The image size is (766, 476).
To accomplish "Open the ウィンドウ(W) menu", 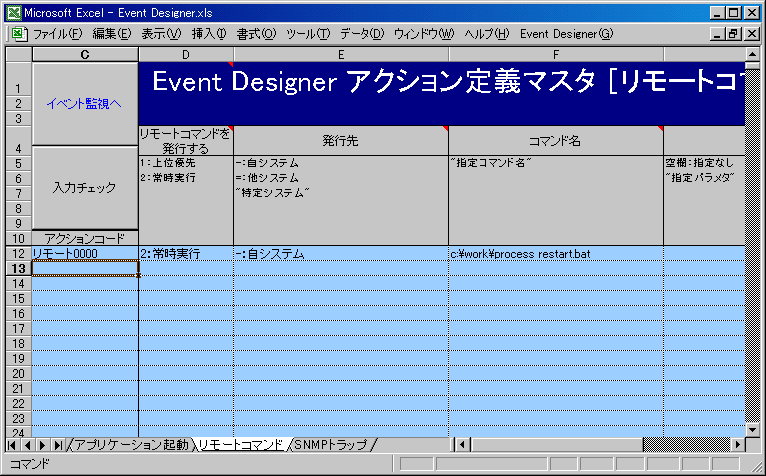I will [424, 34].
